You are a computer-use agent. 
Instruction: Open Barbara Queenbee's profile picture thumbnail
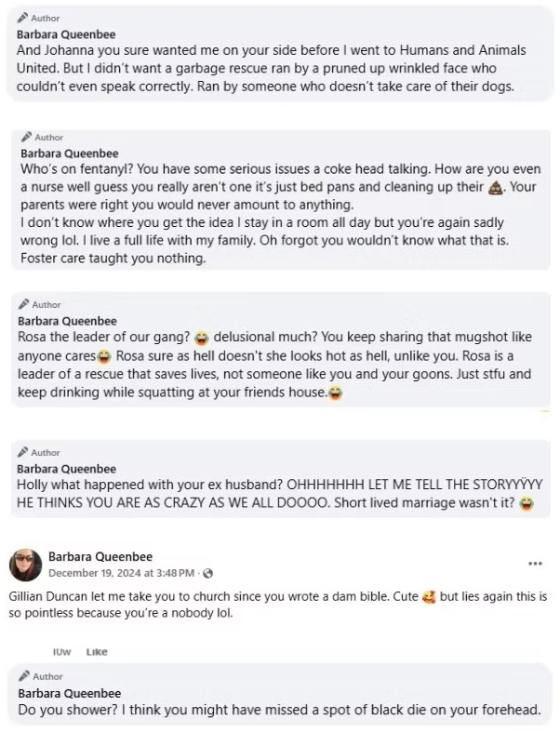[x=25, y=564]
